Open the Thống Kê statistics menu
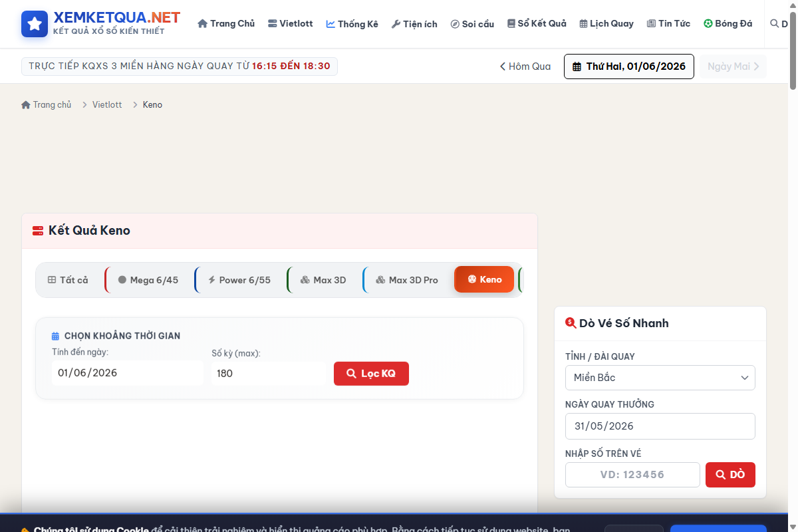 [x=352, y=23]
